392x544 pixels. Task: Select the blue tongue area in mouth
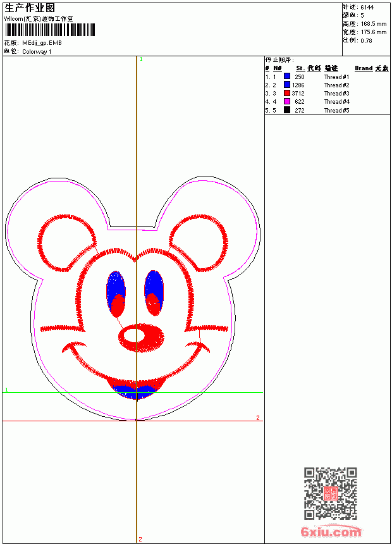coord(135,391)
